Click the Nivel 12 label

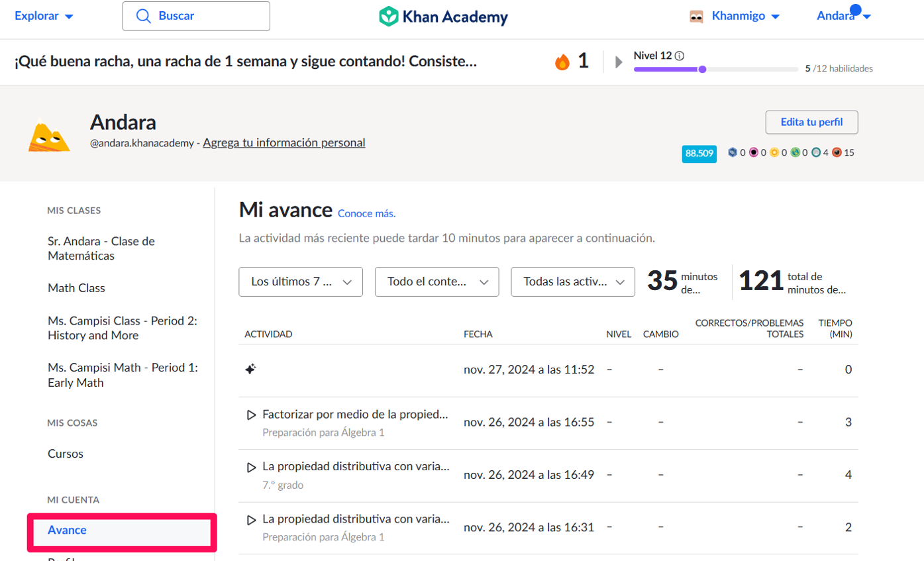coord(653,56)
